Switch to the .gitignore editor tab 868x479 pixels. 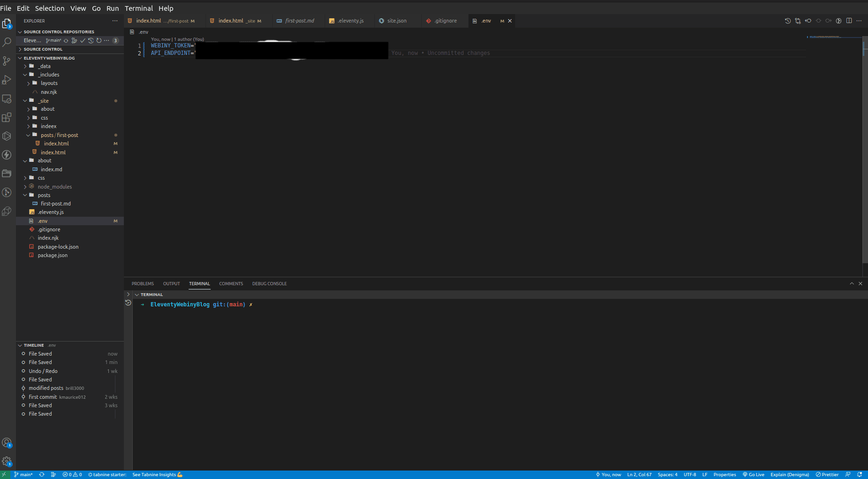click(x=445, y=21)
